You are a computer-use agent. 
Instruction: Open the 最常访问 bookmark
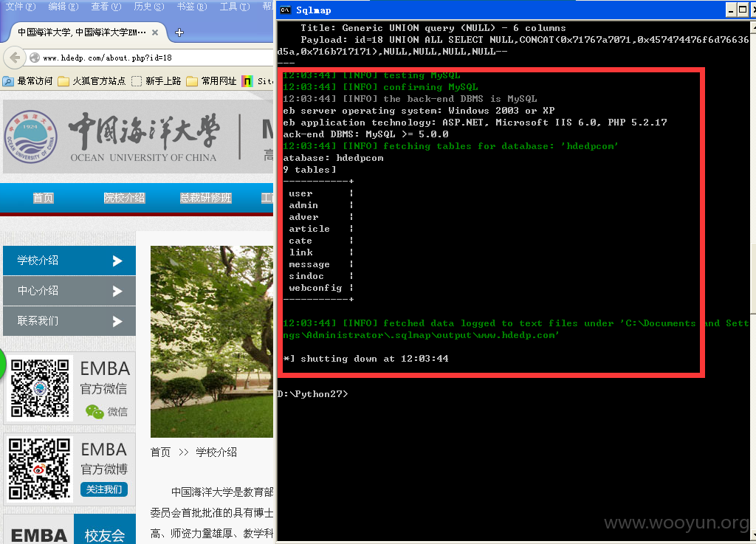pyautogui.click(x=27, y=81)
